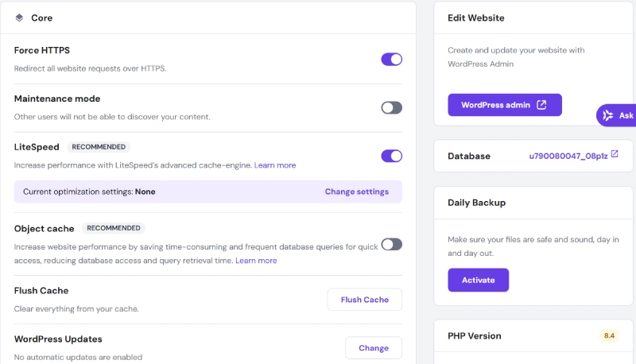Screen dimensions: 636x364
Task: Open Object cache Learn more link
Action: 256,261
